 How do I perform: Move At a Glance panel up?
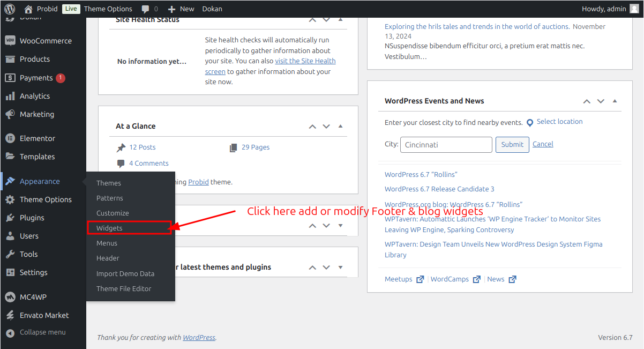point(312,127)
